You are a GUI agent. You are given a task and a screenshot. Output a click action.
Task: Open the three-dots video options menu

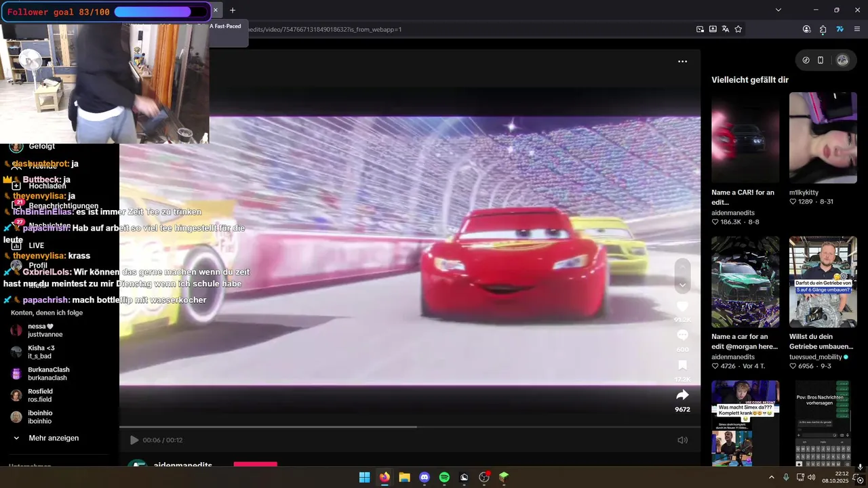[x=683, y=61]
